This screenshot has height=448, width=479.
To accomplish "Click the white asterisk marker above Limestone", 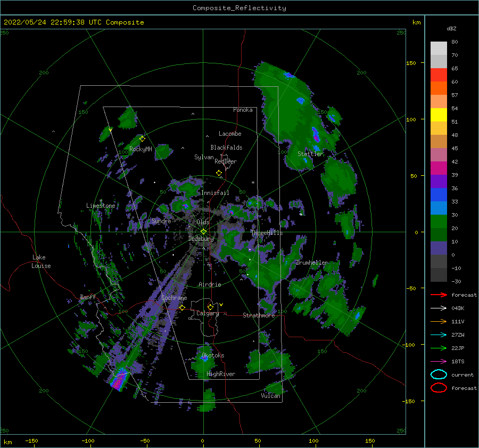I will [101, 201].
